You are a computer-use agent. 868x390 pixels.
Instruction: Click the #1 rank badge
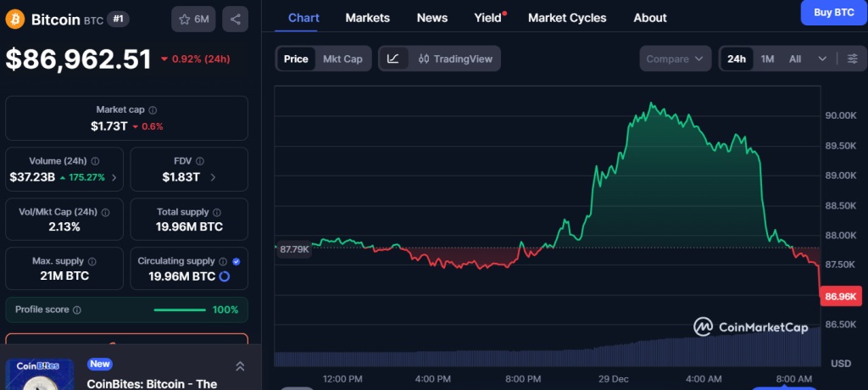118,19
